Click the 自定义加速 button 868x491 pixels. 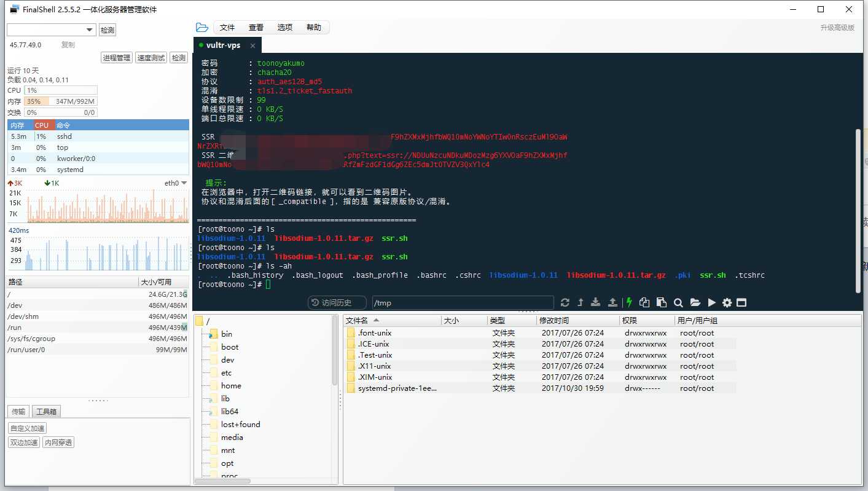coord(28,428)
